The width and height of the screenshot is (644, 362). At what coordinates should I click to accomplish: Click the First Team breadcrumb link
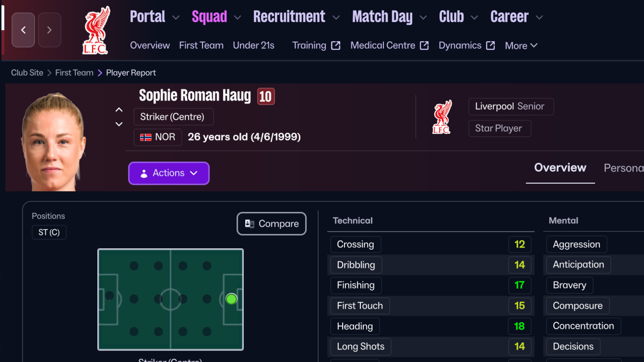(x=74, y=72)
